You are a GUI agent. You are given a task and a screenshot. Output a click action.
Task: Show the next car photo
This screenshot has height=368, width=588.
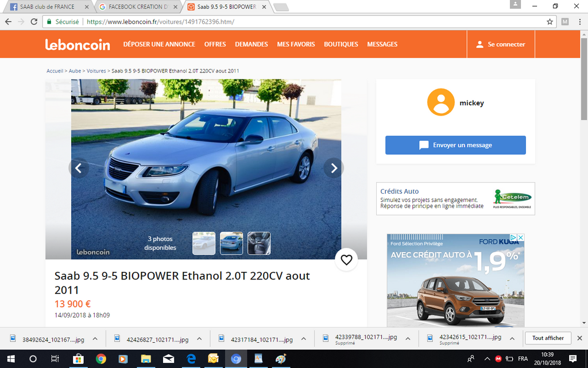[334, 168]
